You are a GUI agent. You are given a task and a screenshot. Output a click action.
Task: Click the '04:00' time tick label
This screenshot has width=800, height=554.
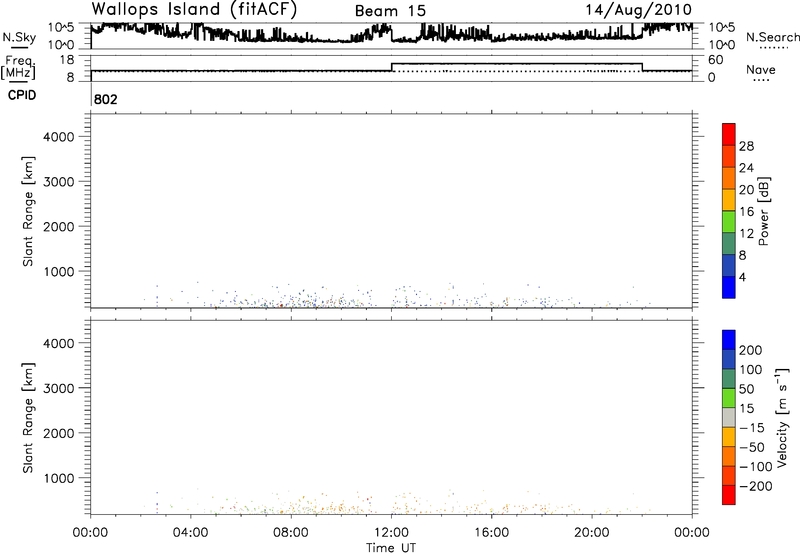pyautogui.click(x=190, y=533)
